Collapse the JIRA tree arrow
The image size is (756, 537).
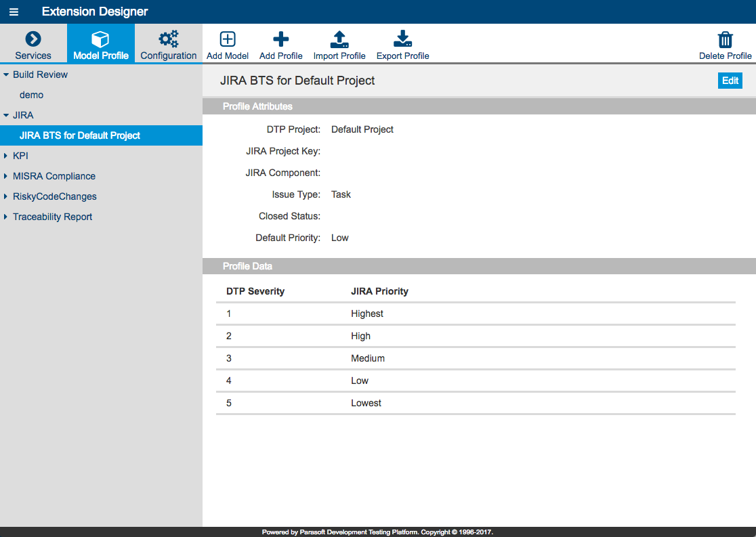point(6,115)
